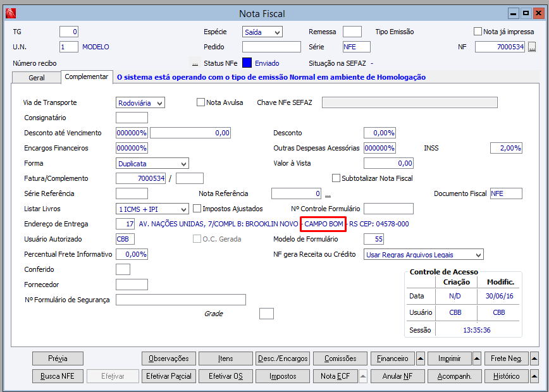The width and height of the screenshot is (549, 392).
Task: Click the Série field showing NFE
Action: point(357,47)
